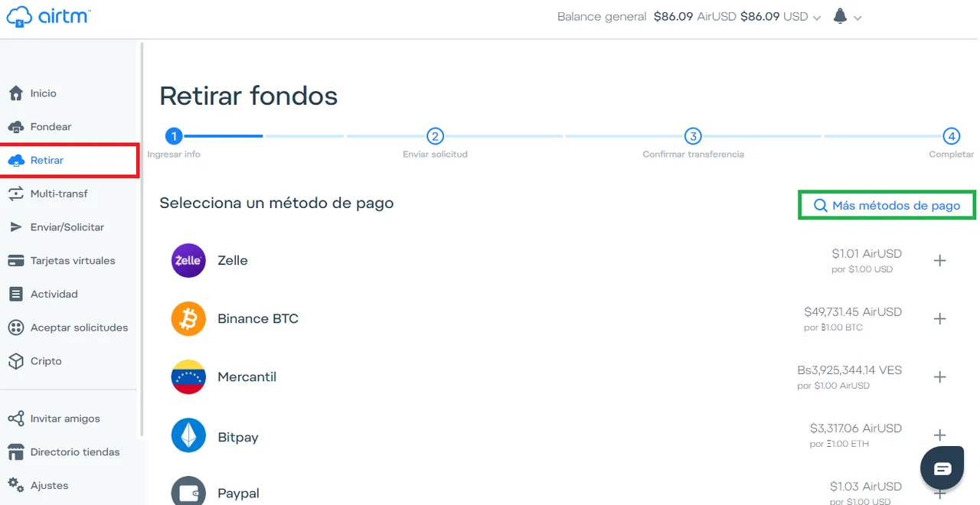Open the notifications bell icon
Image resolution: width=980 pixels, height=505 pixels.
tap(840, 16)
